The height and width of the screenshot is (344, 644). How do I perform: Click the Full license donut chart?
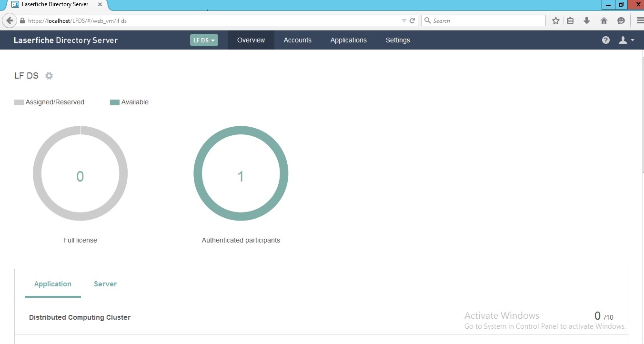click(x=80, y=173)
